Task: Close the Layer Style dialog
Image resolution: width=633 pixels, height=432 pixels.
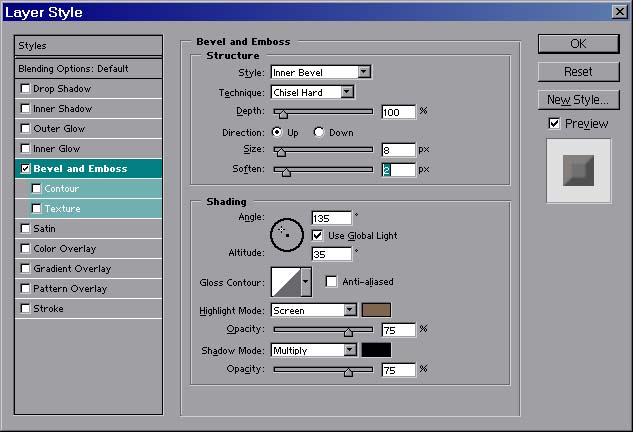Action: pos(619,12)
